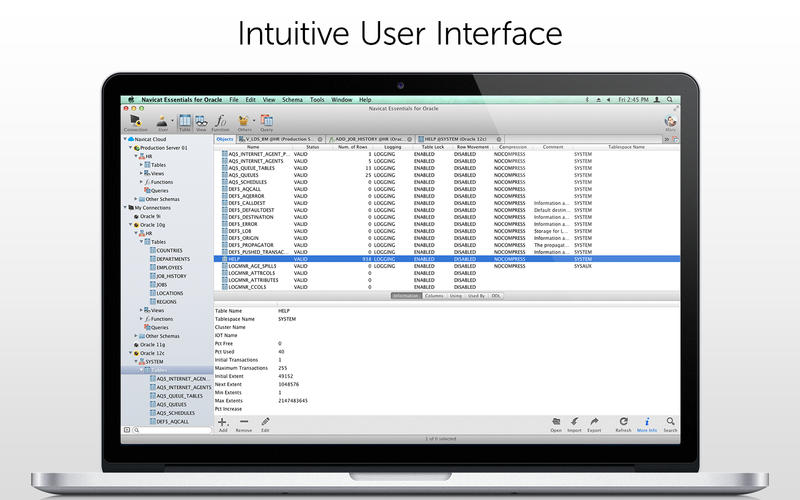Viewport: 800px width, 500px height.
Task: Click the View toolbar icon
Action: coord(201,122)
